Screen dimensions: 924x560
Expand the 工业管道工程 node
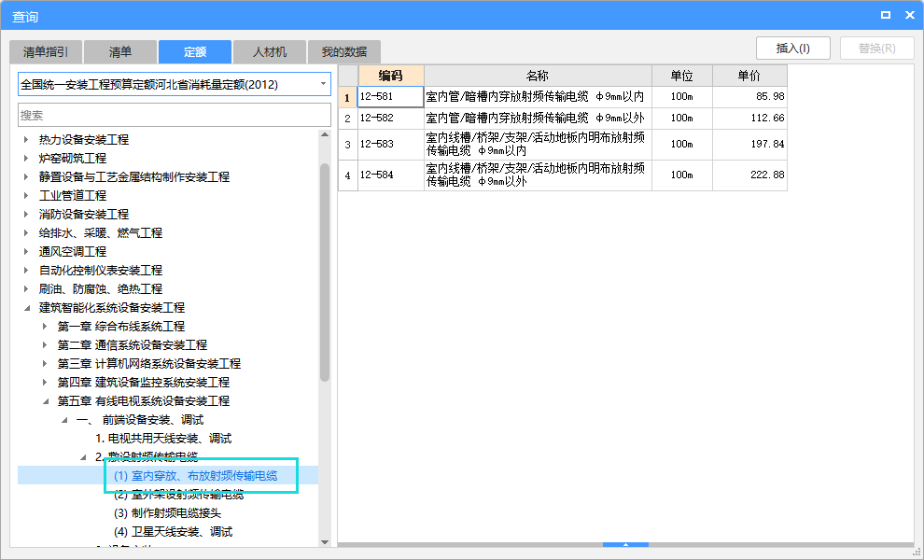tap(26, 196)
